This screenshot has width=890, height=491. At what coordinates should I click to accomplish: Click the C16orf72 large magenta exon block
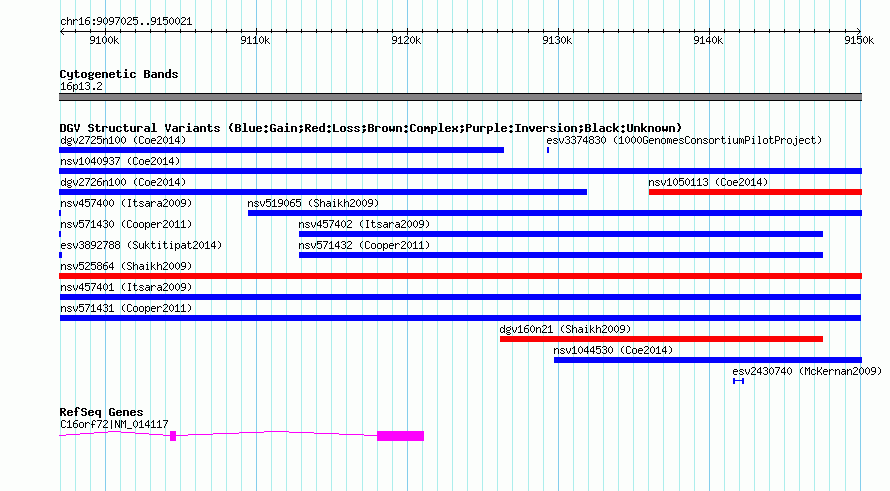[401, 436]
